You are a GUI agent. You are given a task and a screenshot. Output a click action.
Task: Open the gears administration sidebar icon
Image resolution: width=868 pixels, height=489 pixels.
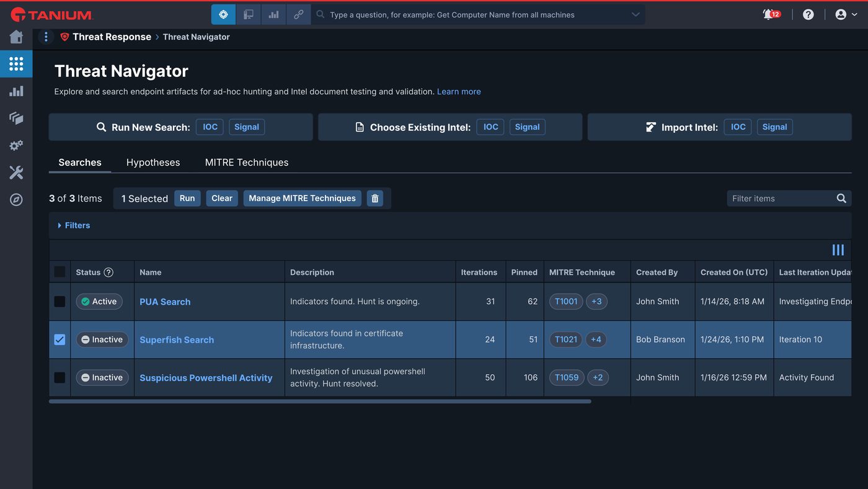pyautogui.click(x=16, y=145)
